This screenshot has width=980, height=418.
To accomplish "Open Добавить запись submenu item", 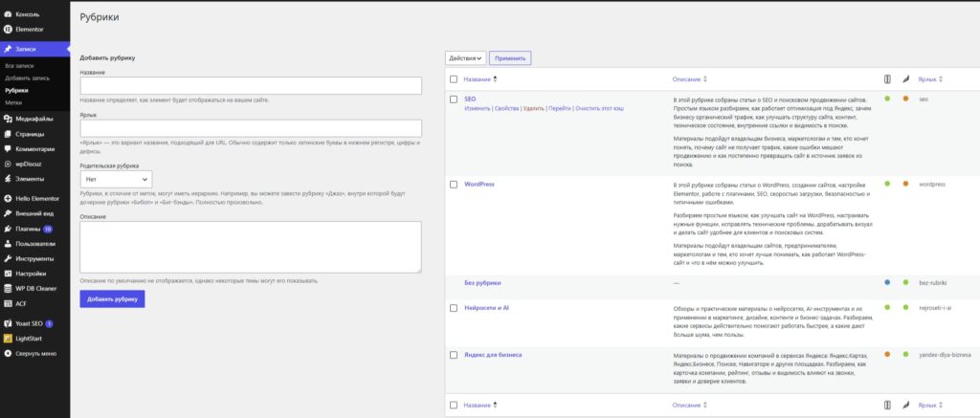I will tap(28, 78).
